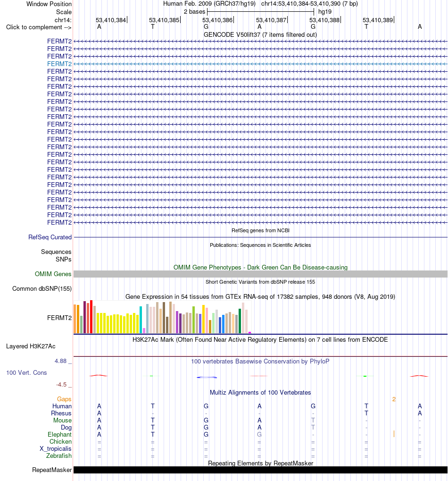Viewport: 448px width, 481px height.
Task: Click the 100 Vert. Cons track label
Action: click(x=27, y=373)
